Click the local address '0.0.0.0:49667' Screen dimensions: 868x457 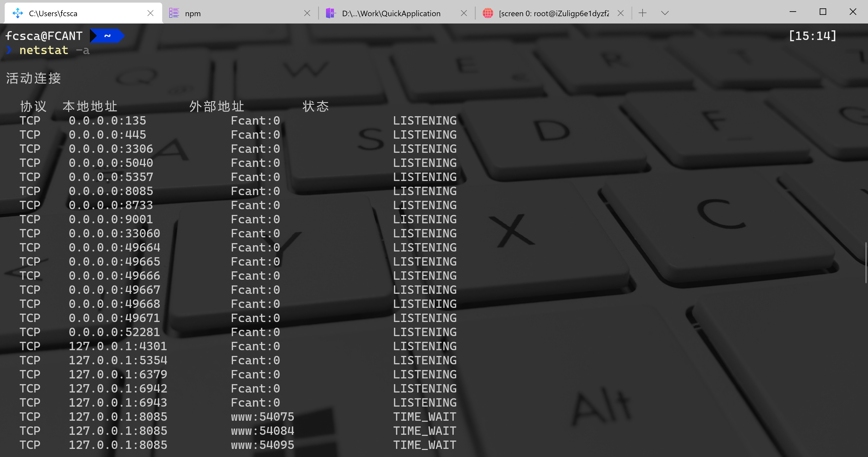pyautogui.click(x=115, y=290)
